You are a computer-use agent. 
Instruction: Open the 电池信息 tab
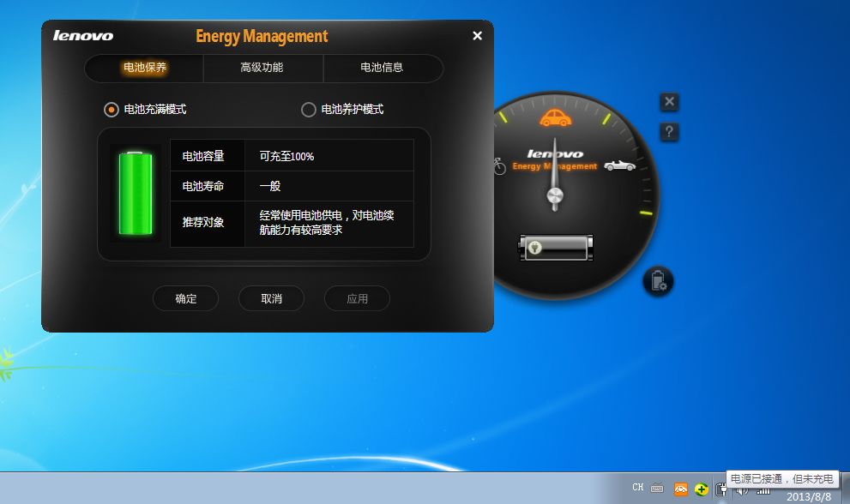point(383,68)
